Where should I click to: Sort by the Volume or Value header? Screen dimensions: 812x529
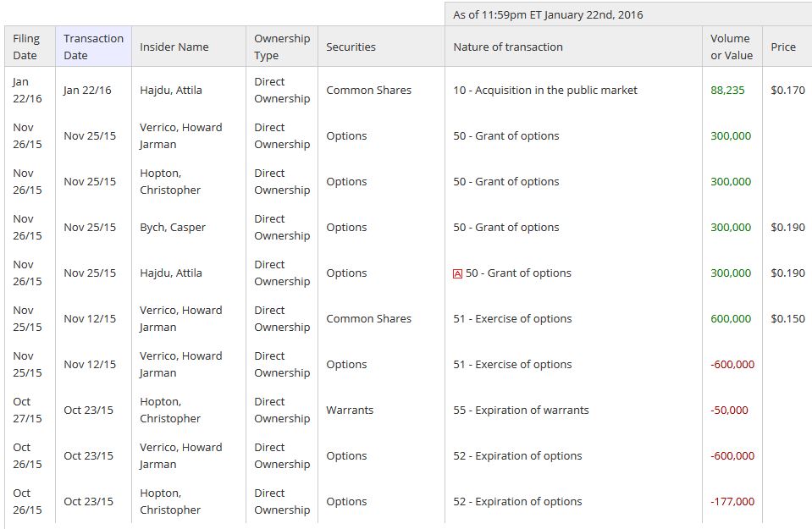[731, 47]
